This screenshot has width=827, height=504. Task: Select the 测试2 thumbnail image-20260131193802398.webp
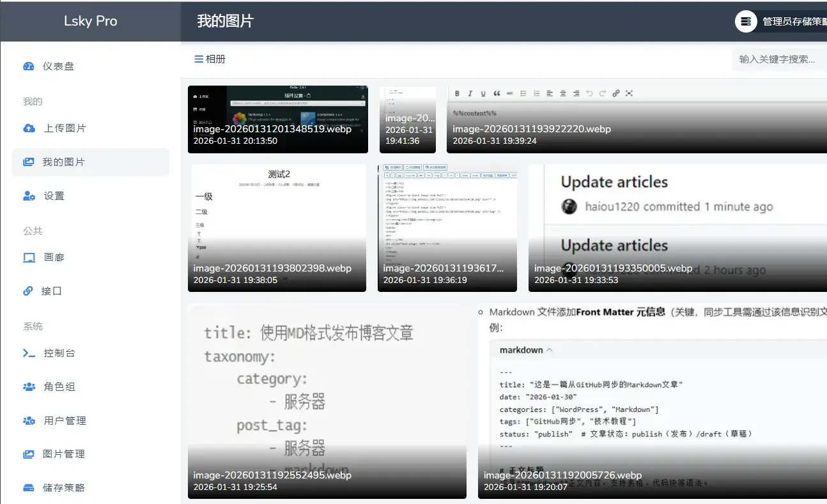click(x=278, y=227)
